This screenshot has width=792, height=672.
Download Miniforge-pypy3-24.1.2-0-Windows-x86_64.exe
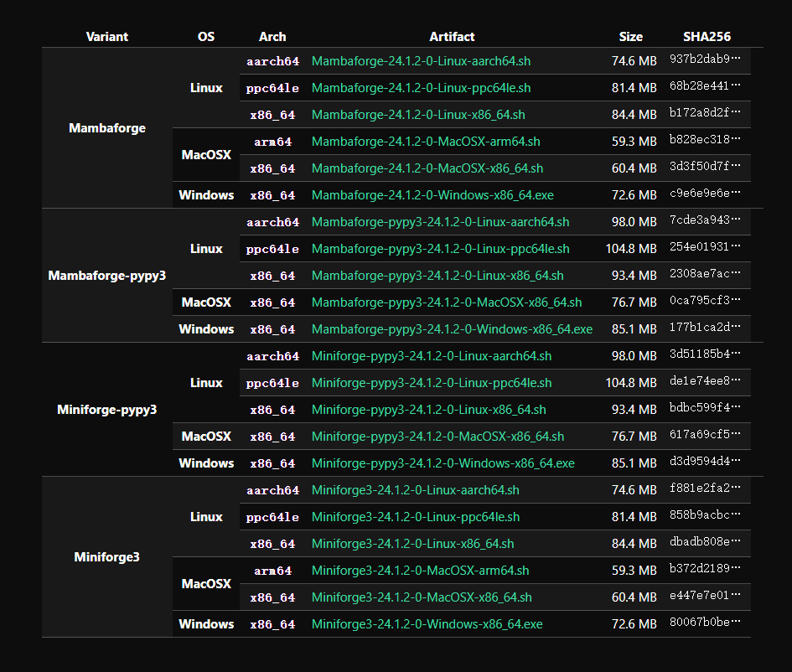[443, 463]
